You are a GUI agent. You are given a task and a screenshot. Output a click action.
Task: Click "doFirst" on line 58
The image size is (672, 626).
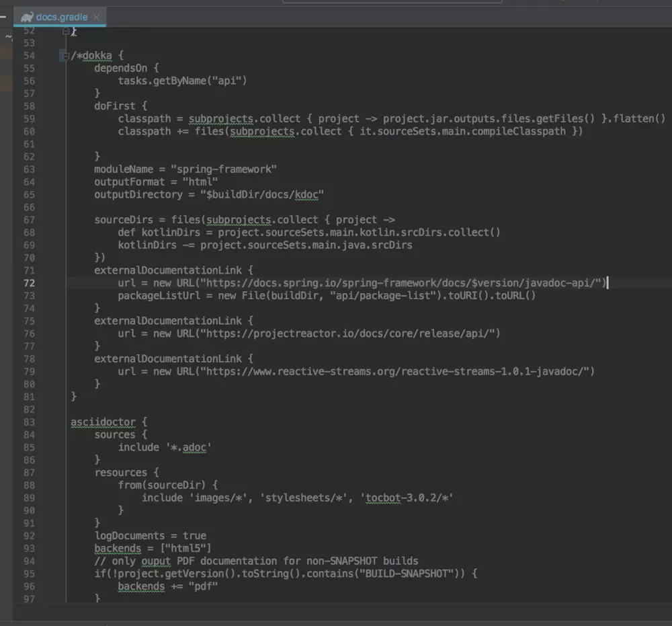pyautogui.click(x=114, y=106)
